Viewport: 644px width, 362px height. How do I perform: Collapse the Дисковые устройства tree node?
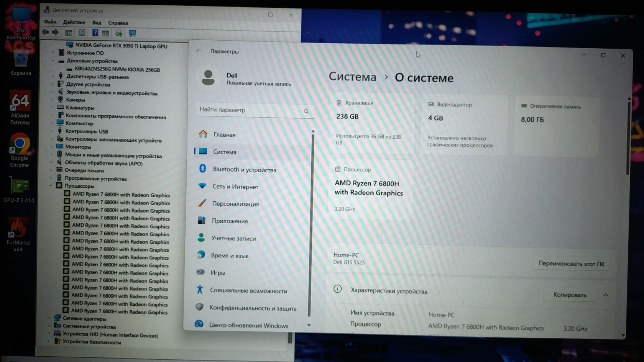(x=53, y=61)
